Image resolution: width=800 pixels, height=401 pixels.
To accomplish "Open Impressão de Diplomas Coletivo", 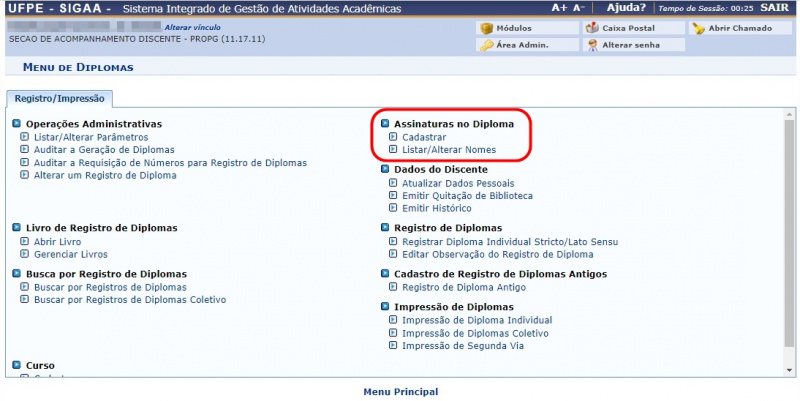I will 476,333.
